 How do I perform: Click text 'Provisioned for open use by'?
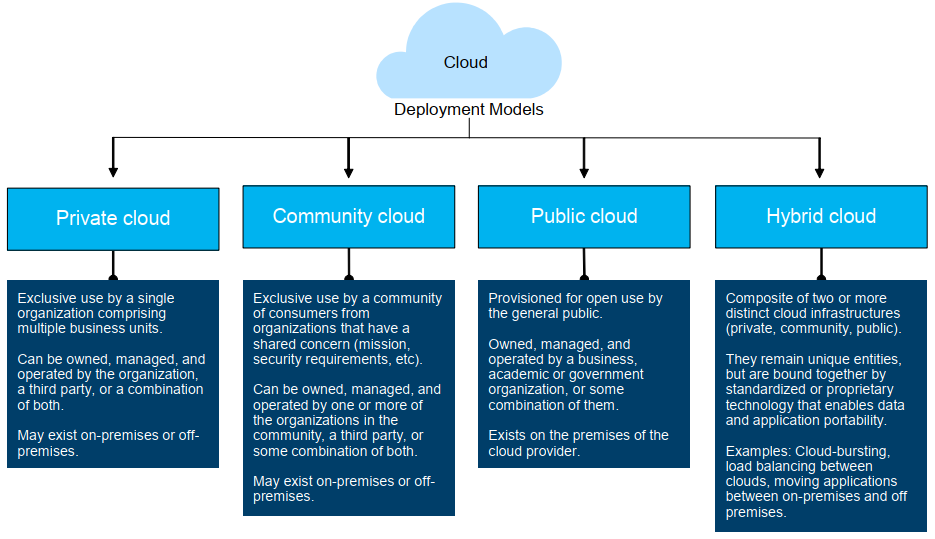[575, 298]
